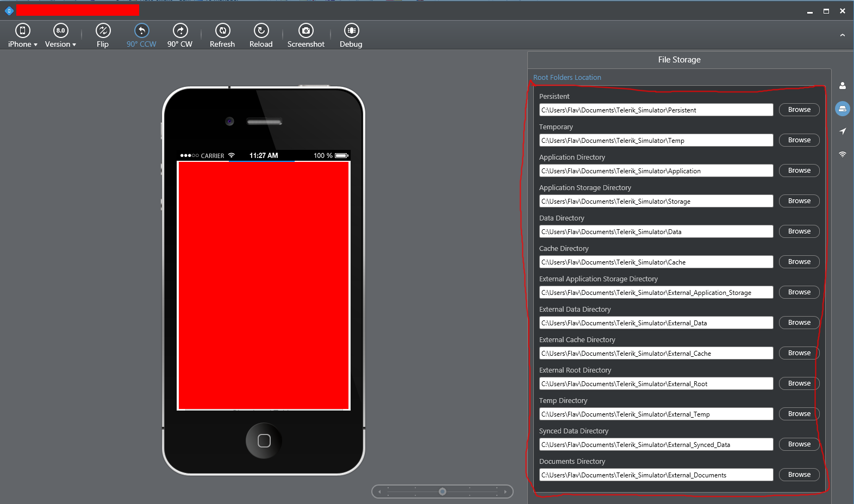854x504 pixels.
Task: Click the External Application Storage Directory label
Action: point(599,279)
